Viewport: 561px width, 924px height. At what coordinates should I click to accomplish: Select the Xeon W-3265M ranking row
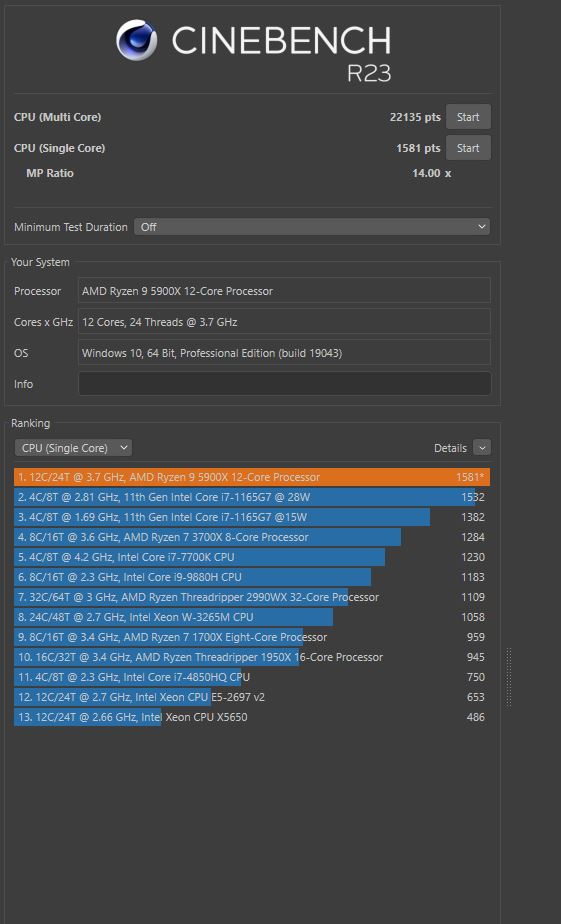pyautogui.click(x=252, y=618)
